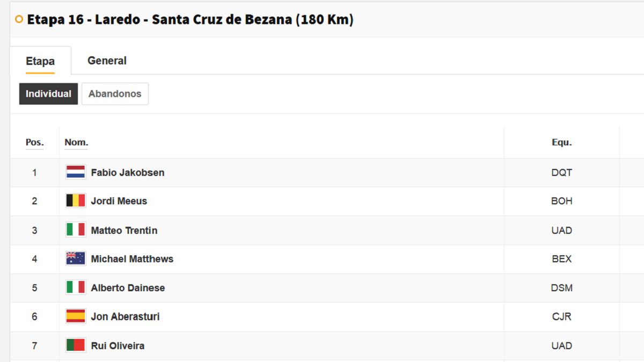Click the Equ. column header

[x=562, y=143]
